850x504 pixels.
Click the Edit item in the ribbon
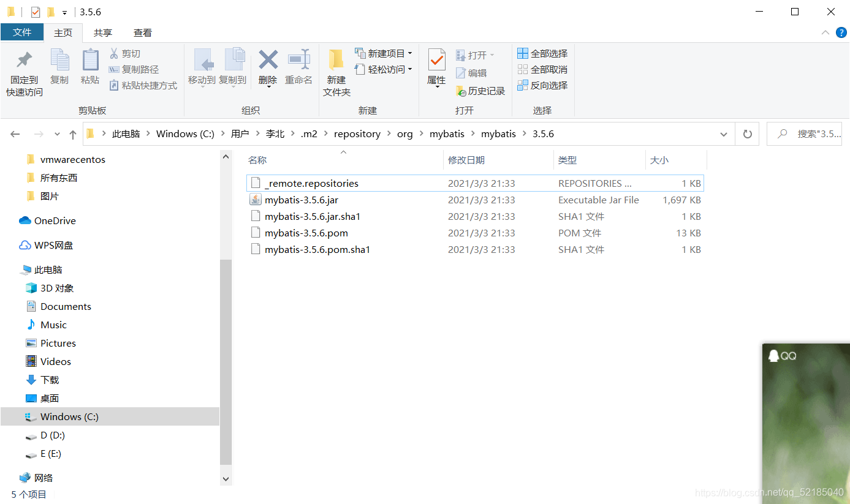471,73
